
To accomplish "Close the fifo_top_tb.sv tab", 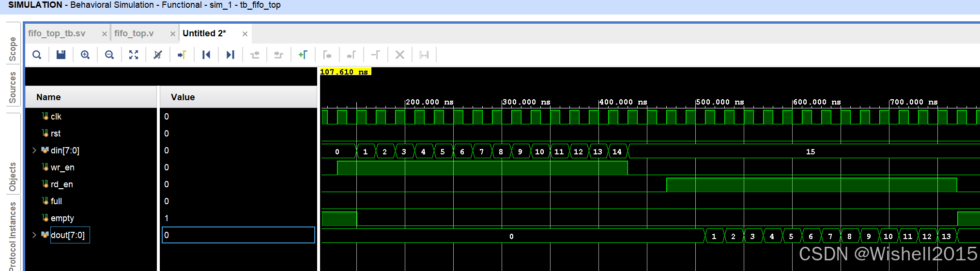I will tap(105, 34).
